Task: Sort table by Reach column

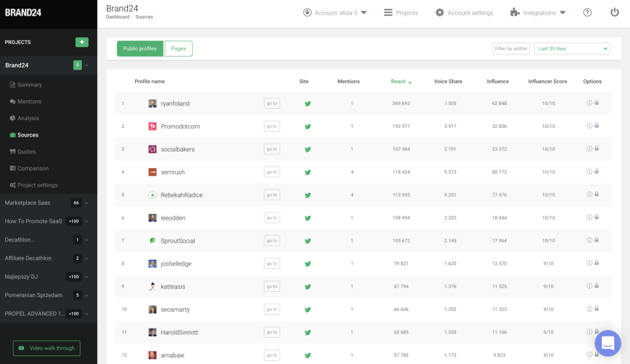Action: (x=401, y=81)
